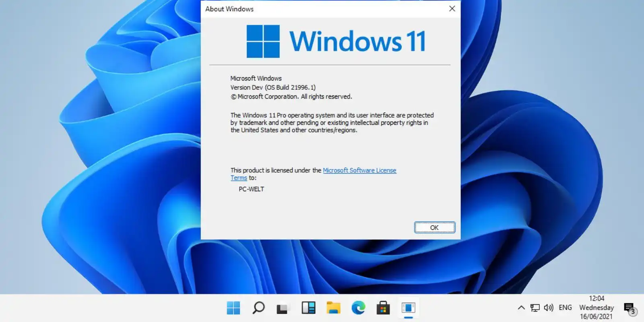Open the Microsoft Software License link
Viewport: 644px width, 322px height.
[x=359, y=170]
